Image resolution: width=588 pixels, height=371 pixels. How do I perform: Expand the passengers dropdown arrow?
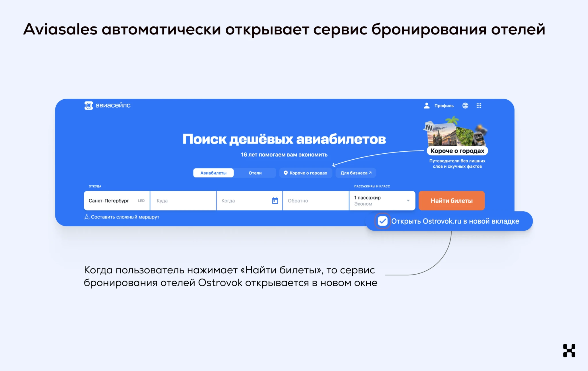(x=408, y=201)
